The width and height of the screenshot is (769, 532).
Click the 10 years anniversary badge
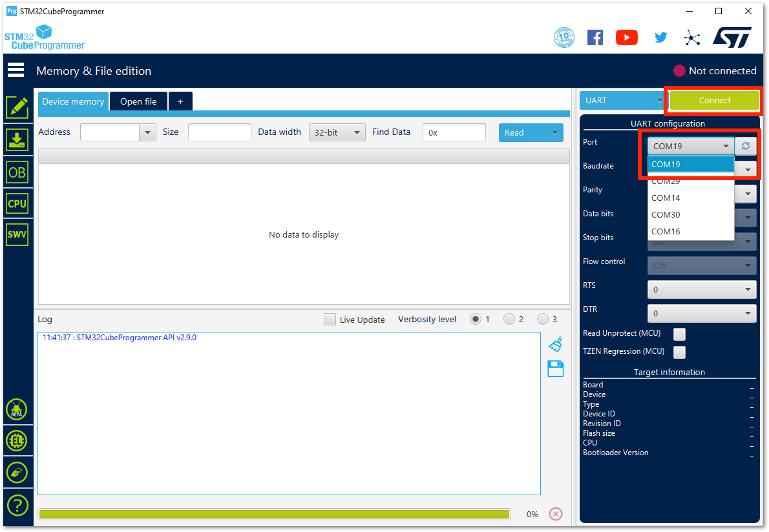564,37
